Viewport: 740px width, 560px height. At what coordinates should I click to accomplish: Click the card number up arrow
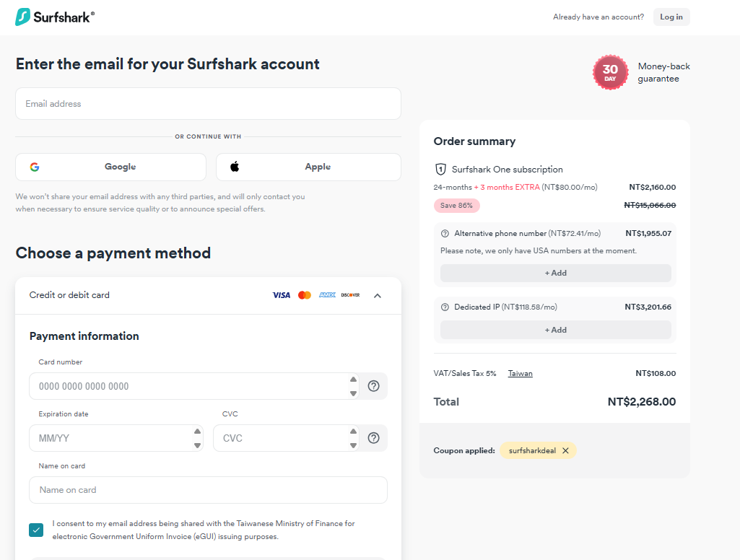click(353, 380)
